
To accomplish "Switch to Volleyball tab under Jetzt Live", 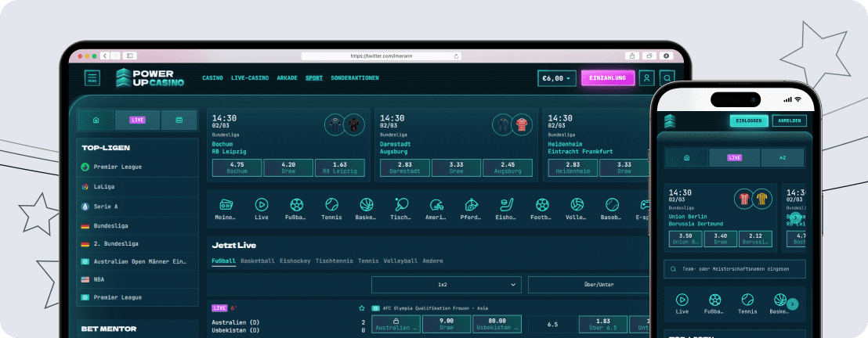I will (401, 261).
